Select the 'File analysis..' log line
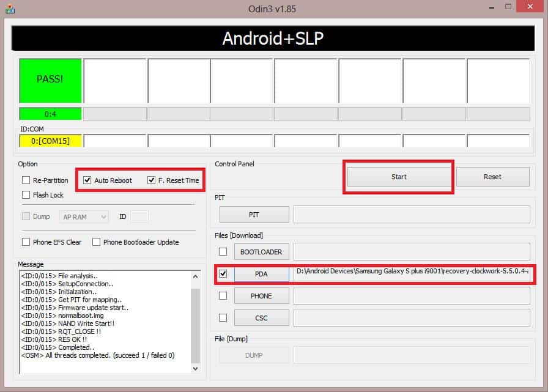Screen dimensions: 548x392 59,276
